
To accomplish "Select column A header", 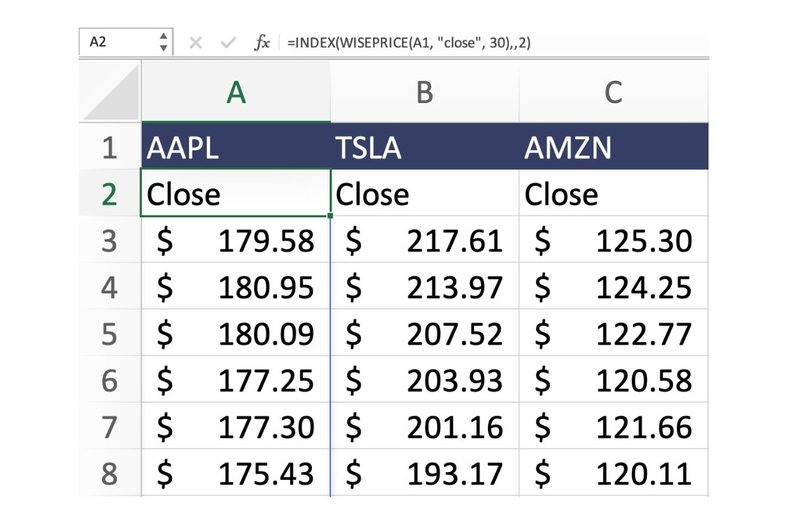I will coord(235,93).
